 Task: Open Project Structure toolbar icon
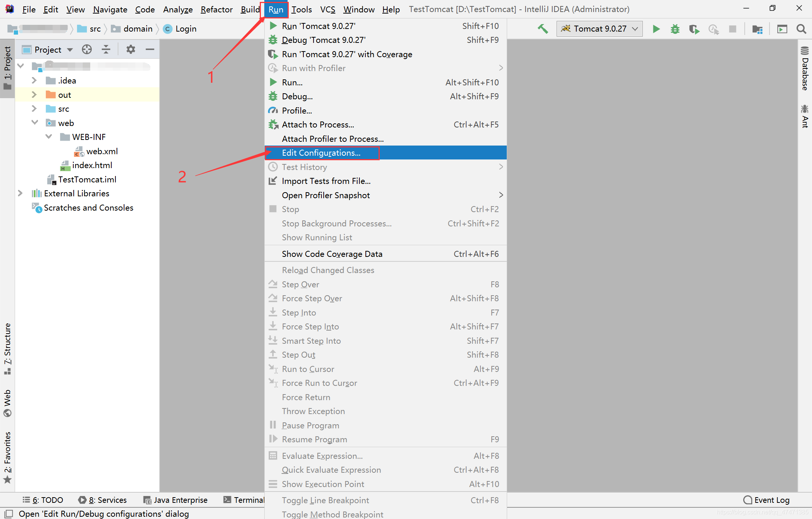(757, 29)
